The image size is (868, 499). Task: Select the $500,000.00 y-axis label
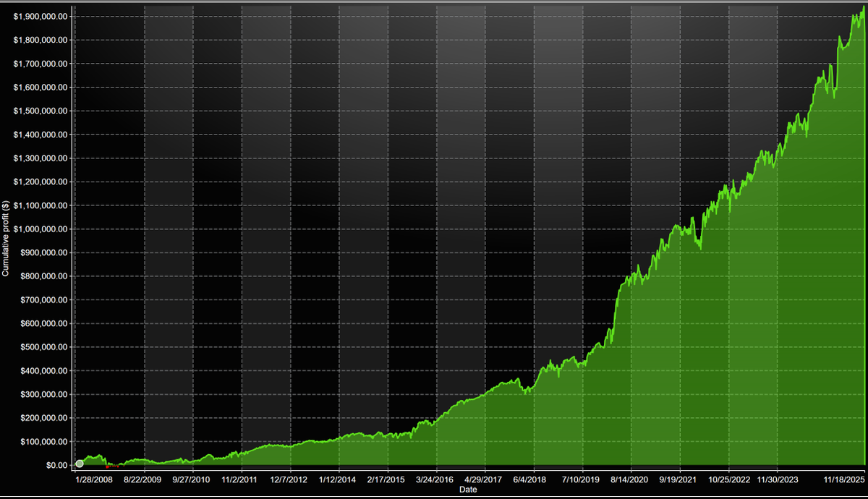[x=46, y=347]
